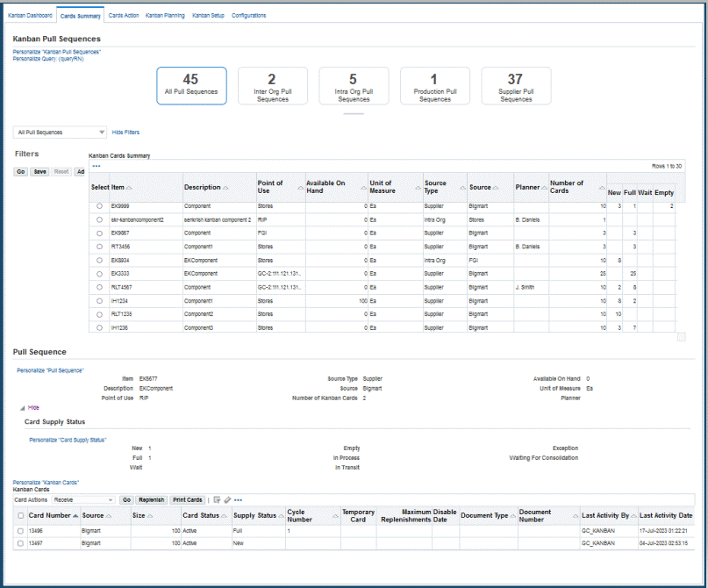
Task: Open Personalize "Pull Sequence" link
Action: tap(50, 370)
